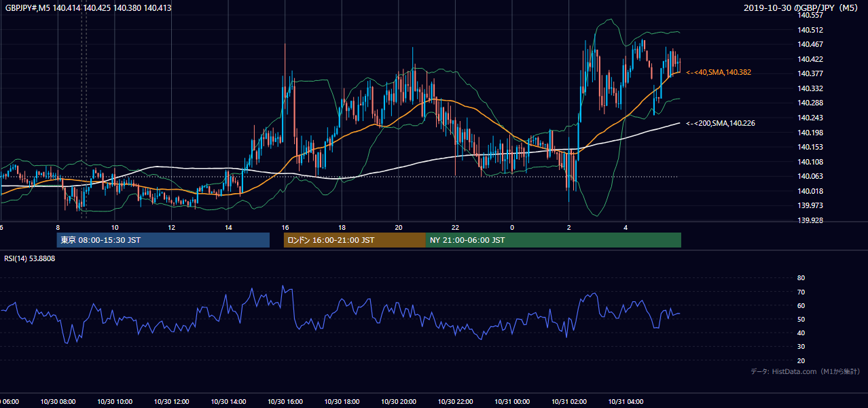Click the 2019-10-30 GBP/JPY (M5) title
868x408 pixels.
[x=802, y=8]
